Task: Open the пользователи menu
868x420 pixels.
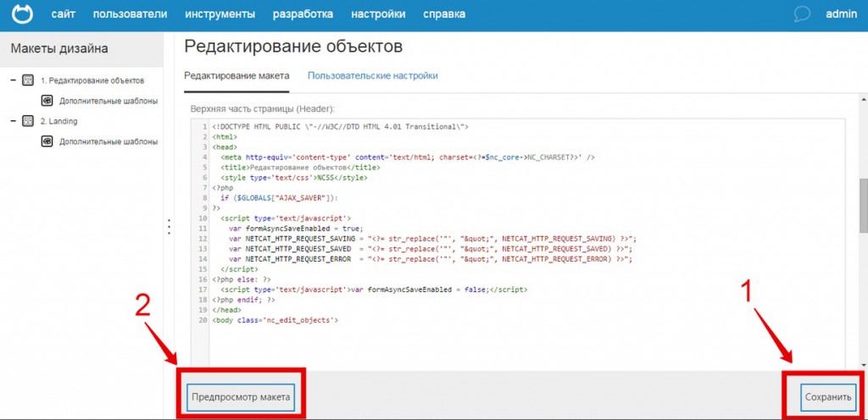Action: 130,14
